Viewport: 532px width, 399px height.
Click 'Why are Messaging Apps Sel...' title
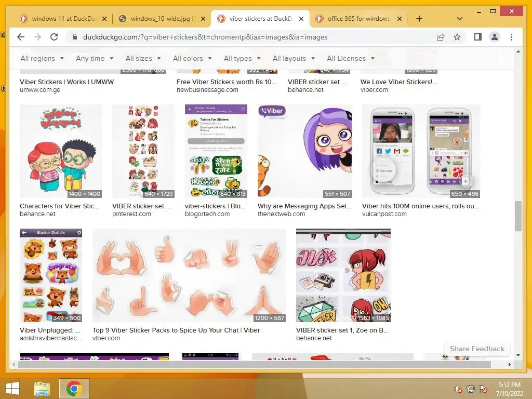(304, 206)
